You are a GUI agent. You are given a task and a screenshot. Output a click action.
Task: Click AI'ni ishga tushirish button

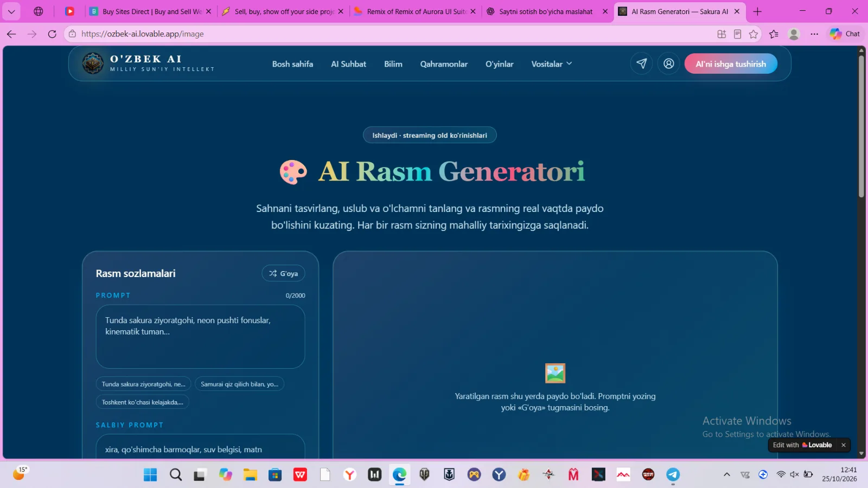click(731, 64)
